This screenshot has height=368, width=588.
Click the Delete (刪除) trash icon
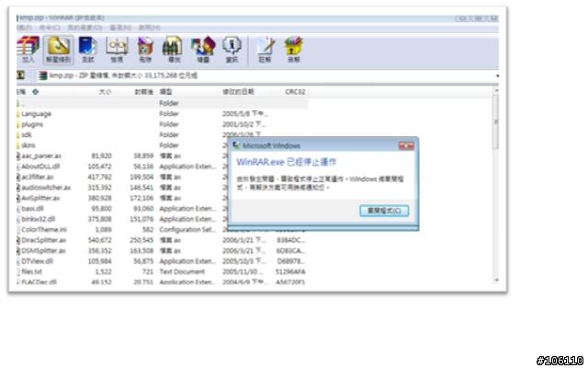pyautogui.click(x=145, y=49)
